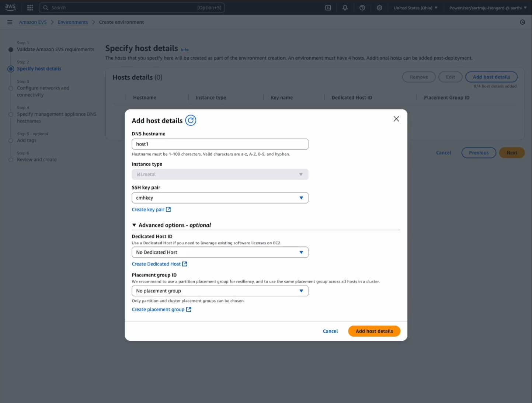This screenshot has width=532, height=403.
Task: Open CloudShell terminal icon in header
Action: (x=328, y=8)
